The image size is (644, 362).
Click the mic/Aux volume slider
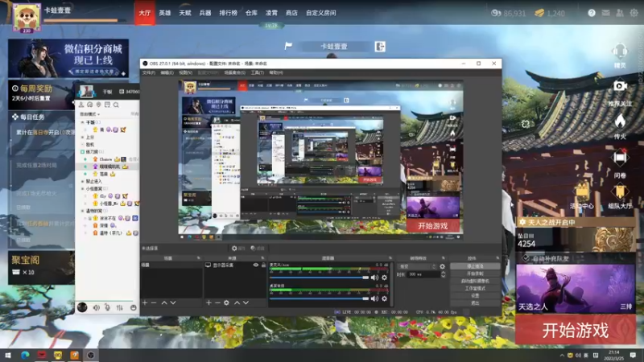[x=319, y=278]
